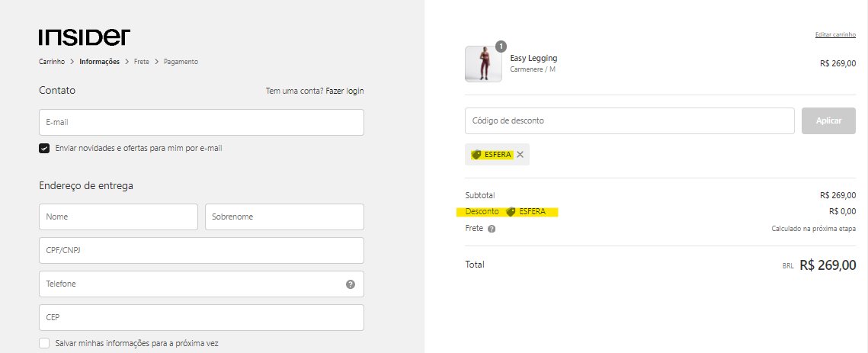Select the Pagamento breadcrumb step
This screenshot has height=353, width=868.
181,62
